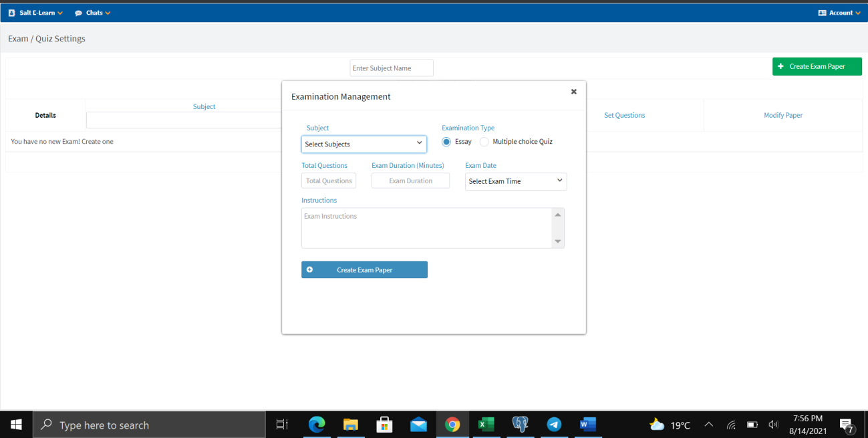Open Google Chrome from the taskbar
This screenshot has height=438, width=868.
point(452,424)
